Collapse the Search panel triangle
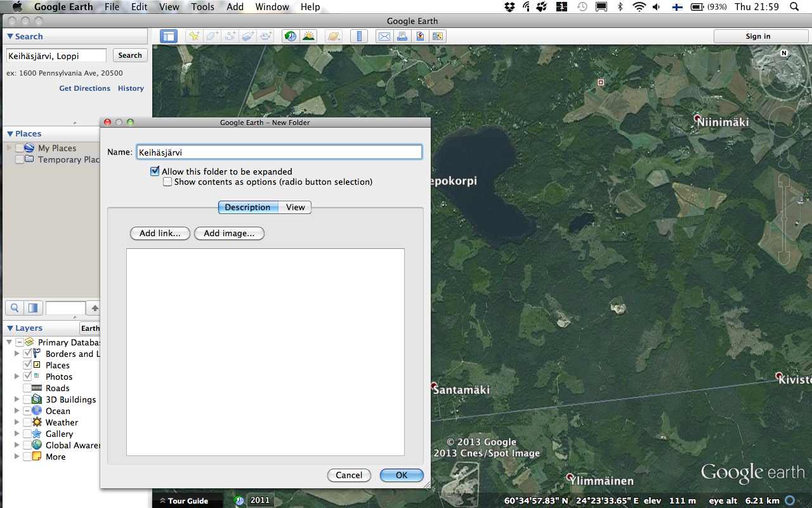Screen dimensions: 812x508 coord(10,37)
